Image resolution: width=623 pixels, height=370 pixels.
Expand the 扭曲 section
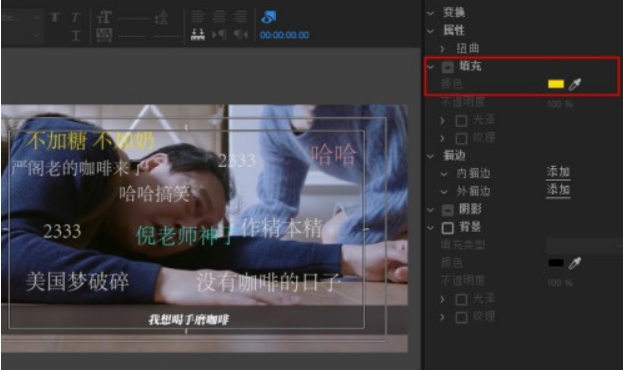[x=443, y=48]
